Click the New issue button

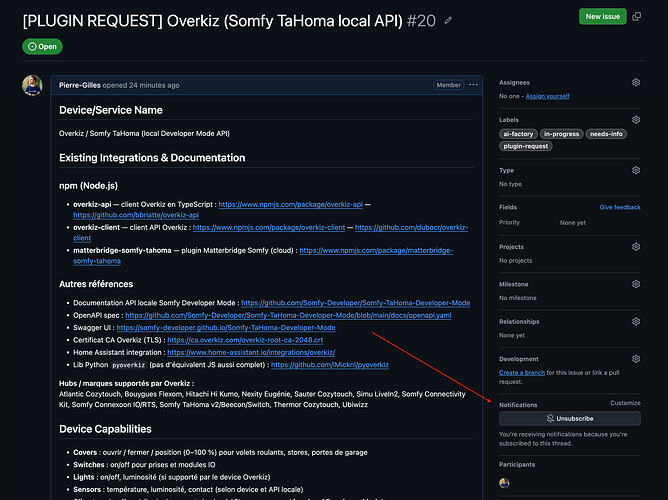(602, 17)
